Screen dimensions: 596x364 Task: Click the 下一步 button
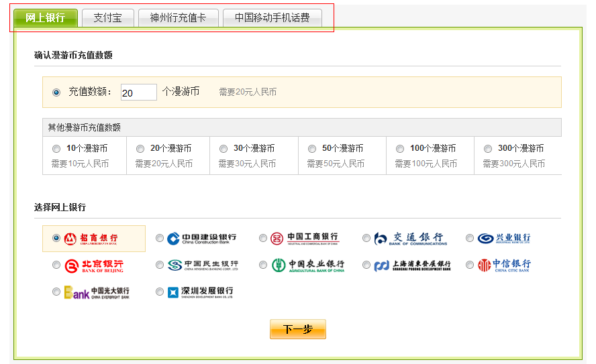(298, 329)
